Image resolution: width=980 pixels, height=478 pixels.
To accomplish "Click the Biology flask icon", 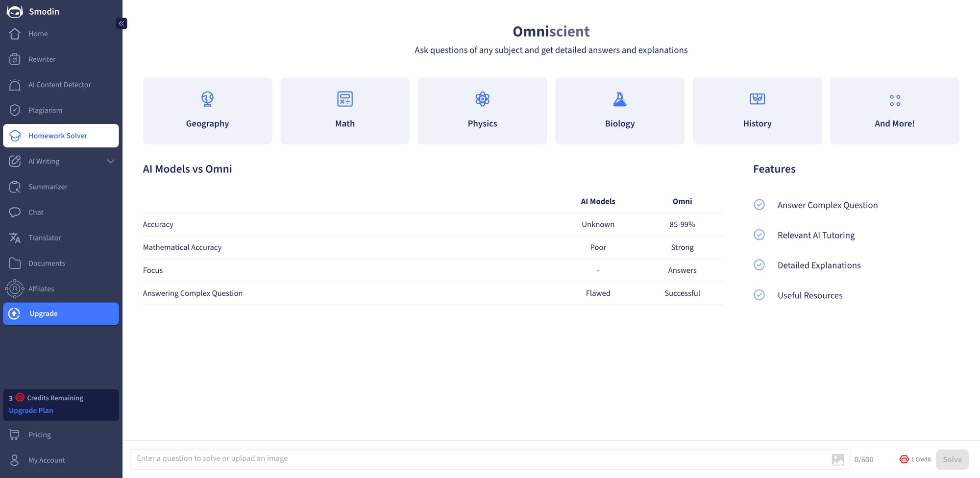I will (x=620, y=99).
